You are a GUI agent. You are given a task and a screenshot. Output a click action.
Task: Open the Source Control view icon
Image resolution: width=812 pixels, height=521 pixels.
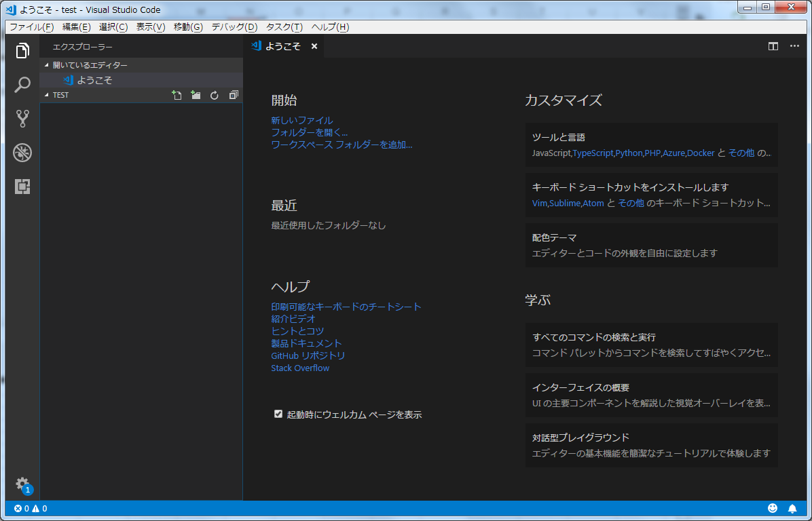22,119
